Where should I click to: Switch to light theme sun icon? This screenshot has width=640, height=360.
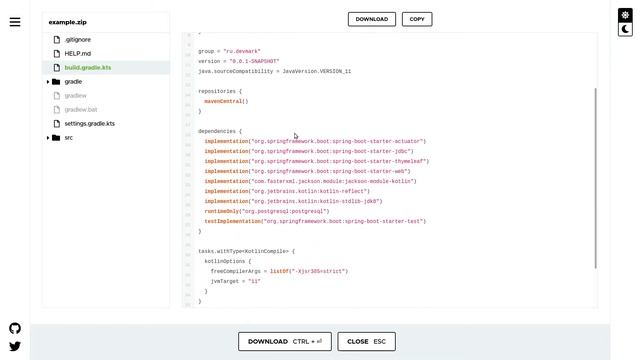coord(625,16)
